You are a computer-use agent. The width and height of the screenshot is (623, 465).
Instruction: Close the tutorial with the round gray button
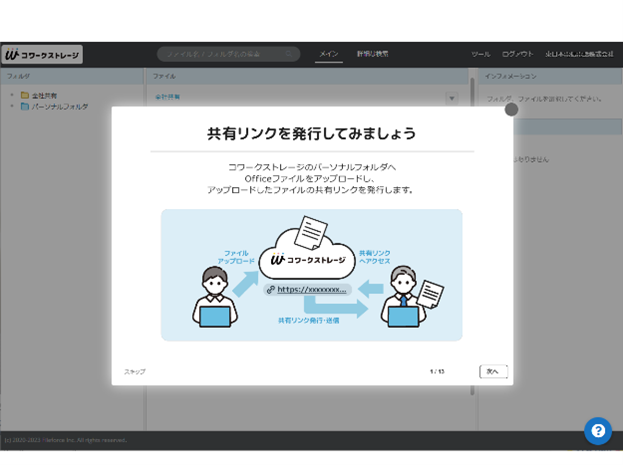coord(511,109)
